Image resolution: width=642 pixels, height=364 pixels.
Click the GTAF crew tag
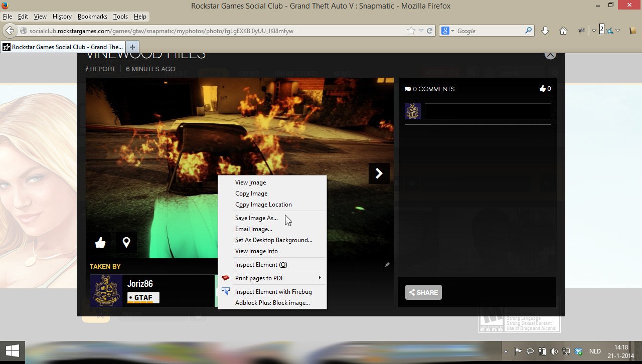tap(143, 298)
